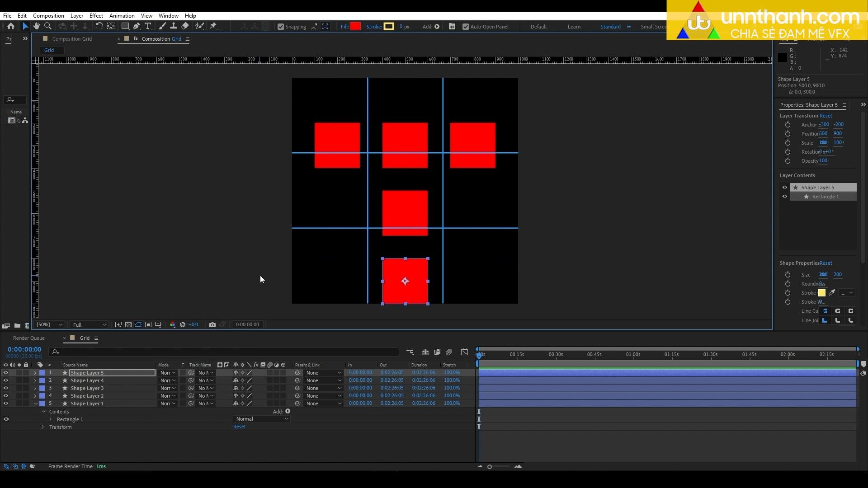Select the Clone Stamp tool
The height and width of the screenshot is (488, 868).
(x=173, y=26)
